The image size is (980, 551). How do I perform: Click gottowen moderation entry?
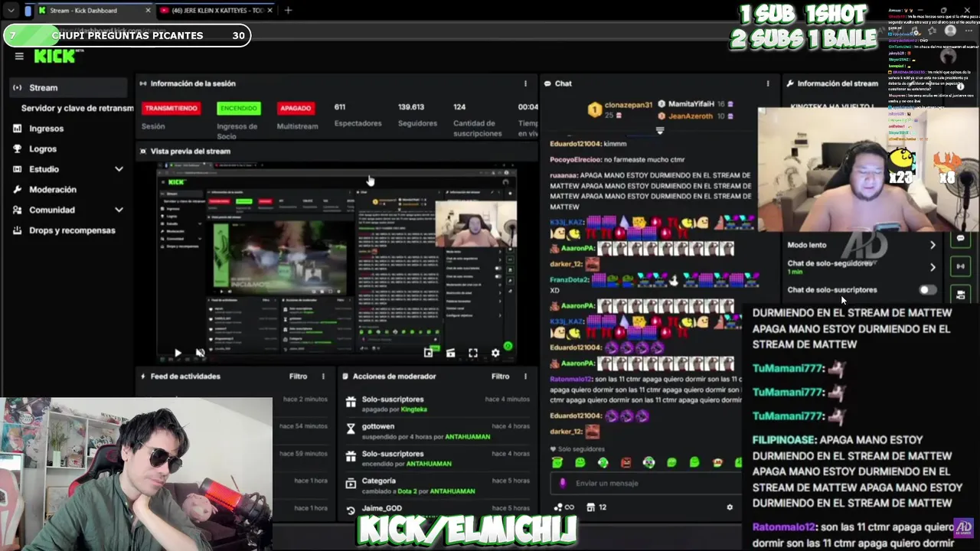(x=437, y=431)
